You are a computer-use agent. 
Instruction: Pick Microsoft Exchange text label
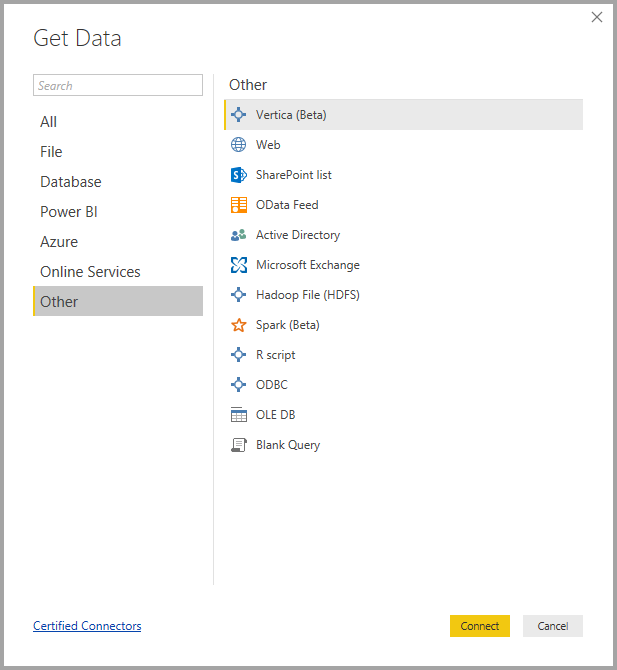[308, 265]
